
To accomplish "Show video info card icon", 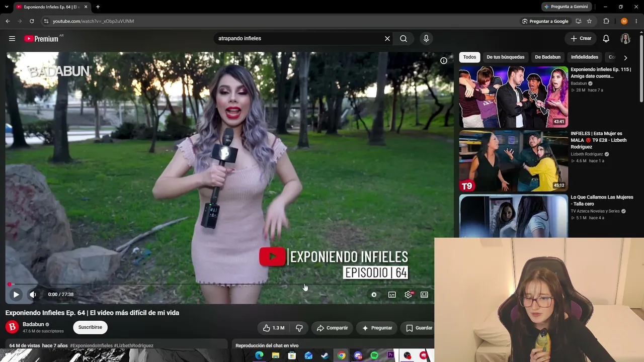I will [444, 61].
